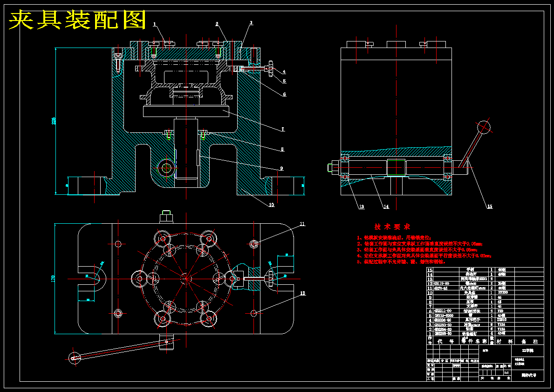554x392 pixels.
Task: Select callout number 2 above the front section view
Action: [x=217, y=24]
